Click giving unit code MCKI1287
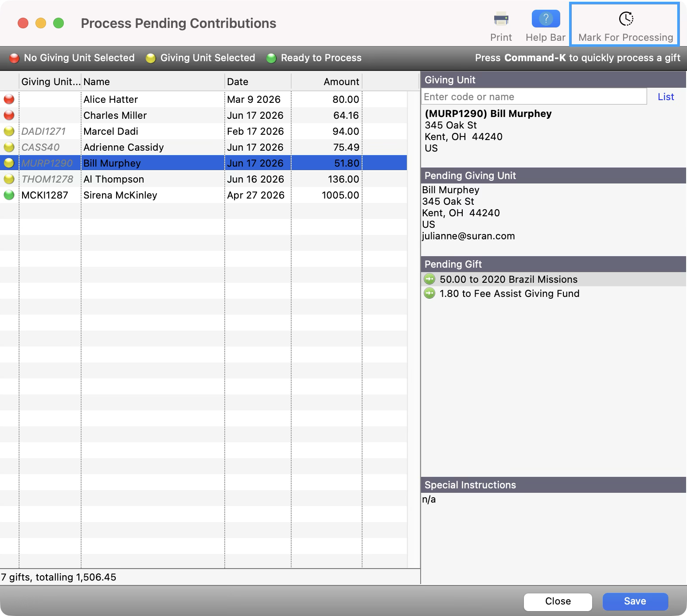The width and height of the screenshot is (687, 616). click(x=45, y=195)
